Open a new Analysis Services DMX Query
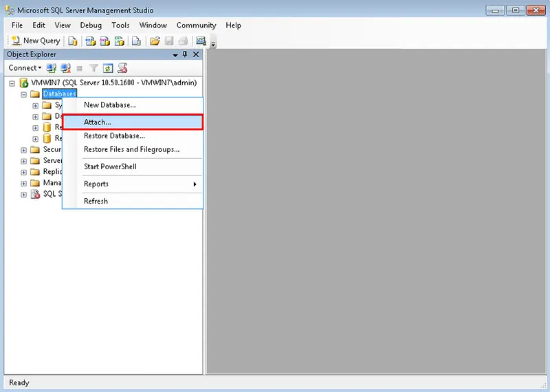This screenshot has width=550, height=392. [105, 41]
